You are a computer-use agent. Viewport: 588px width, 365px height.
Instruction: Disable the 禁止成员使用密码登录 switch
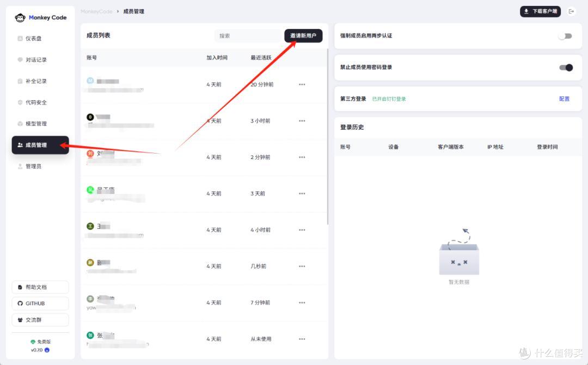[x=565, y=68]
